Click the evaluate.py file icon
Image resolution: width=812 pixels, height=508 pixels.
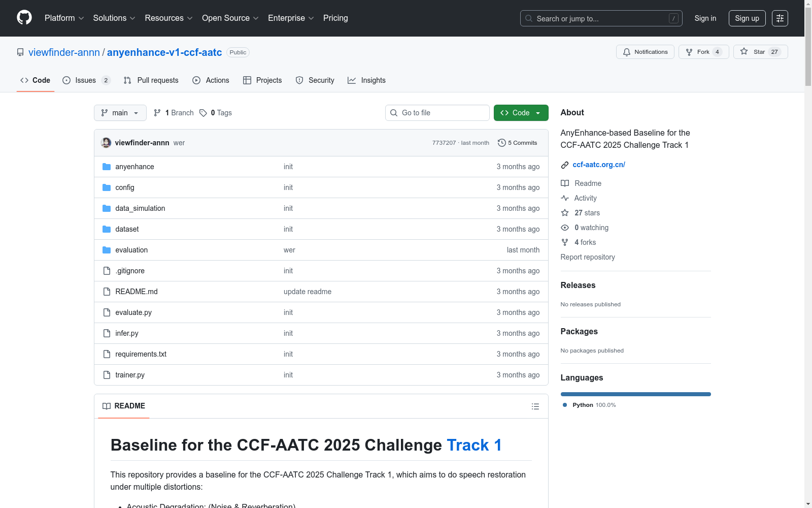107,312
